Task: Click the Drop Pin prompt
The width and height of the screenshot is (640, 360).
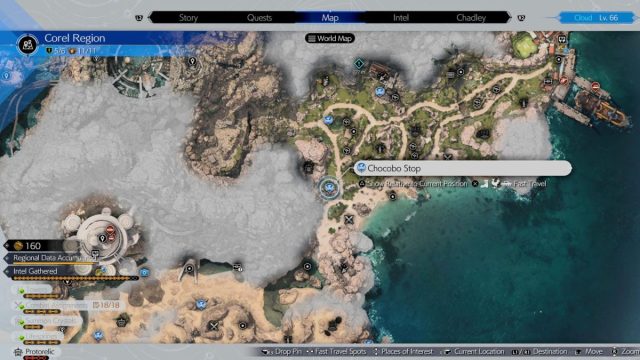Action: click(x=282, y=351)
